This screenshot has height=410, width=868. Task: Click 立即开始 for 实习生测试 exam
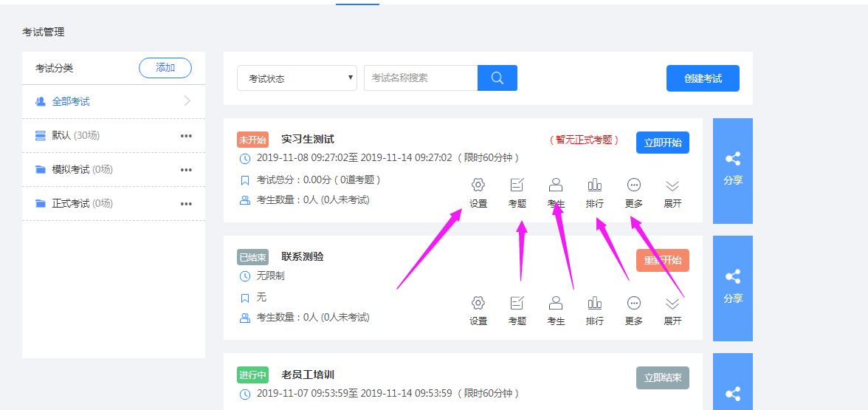[x=662, y=143]
